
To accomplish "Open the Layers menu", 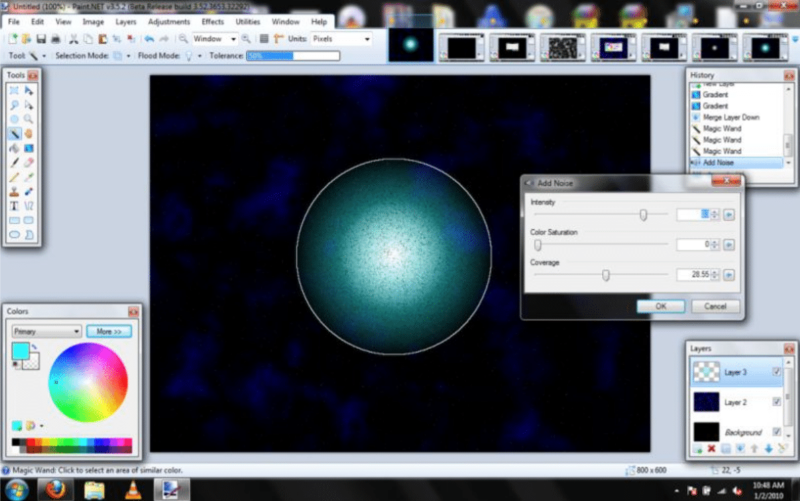I will point(126,22).
